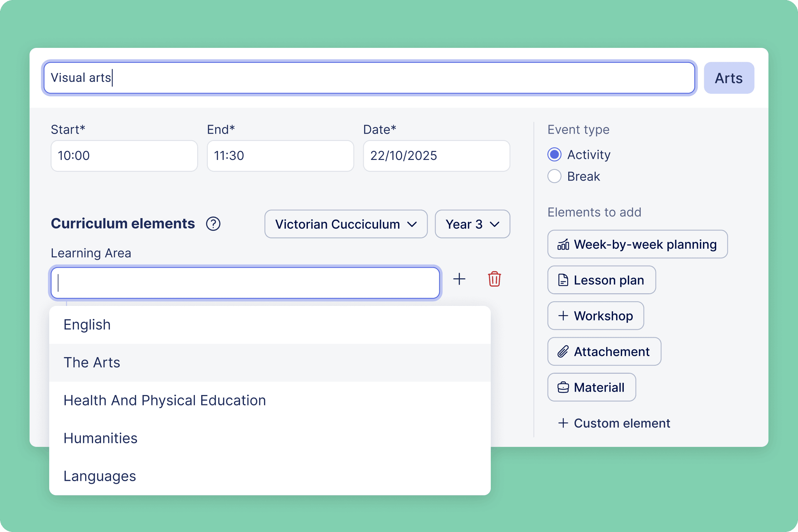Expand the Year 3 dropdown
The width and height of the screenshot is (798, 532).
472,224
